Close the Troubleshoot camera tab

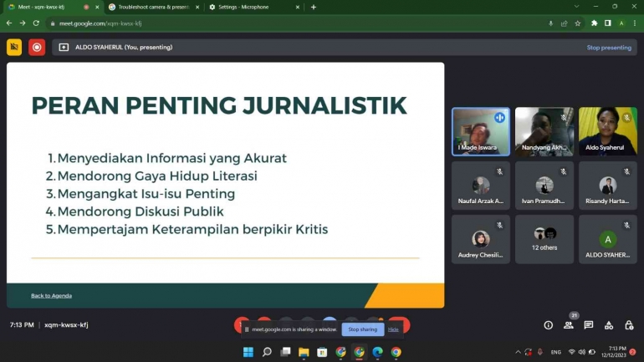click(197, 7)
